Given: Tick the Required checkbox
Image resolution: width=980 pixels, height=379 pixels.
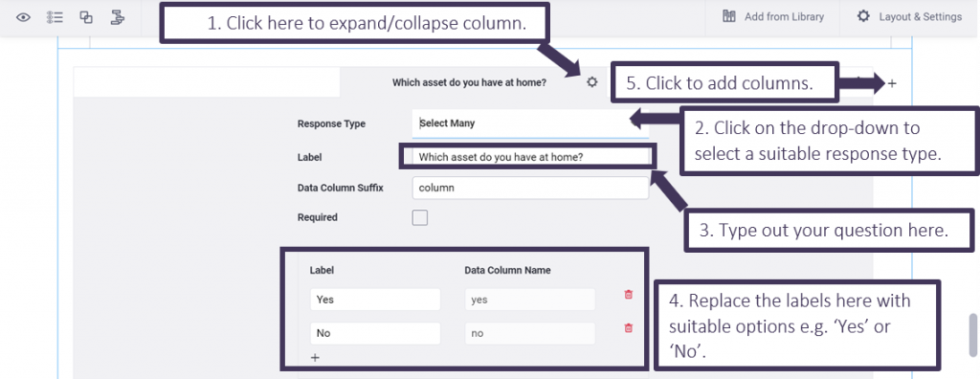Looking at the screenshot, I should [x=420, y=217].
